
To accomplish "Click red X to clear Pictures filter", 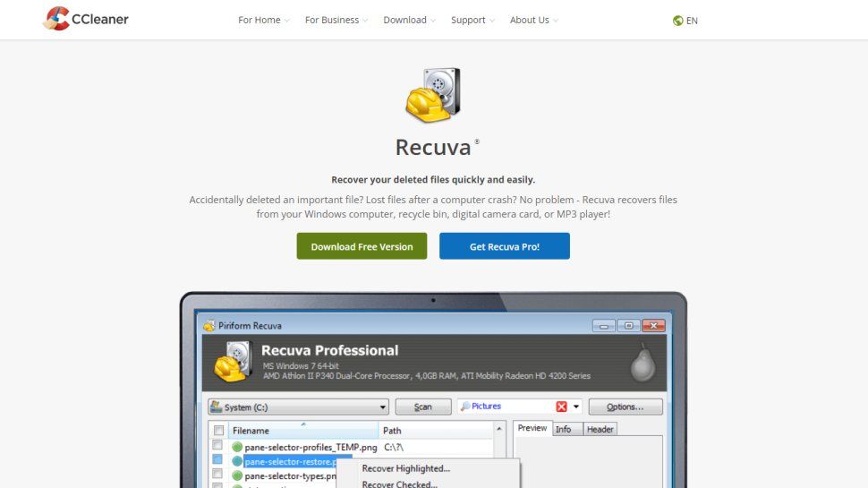I will point(561,407).
